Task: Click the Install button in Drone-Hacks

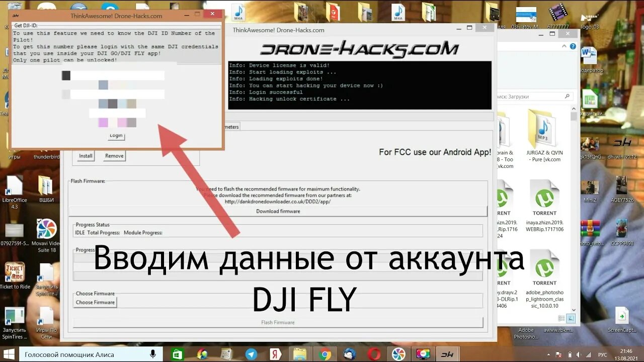Action: point(86,156)
